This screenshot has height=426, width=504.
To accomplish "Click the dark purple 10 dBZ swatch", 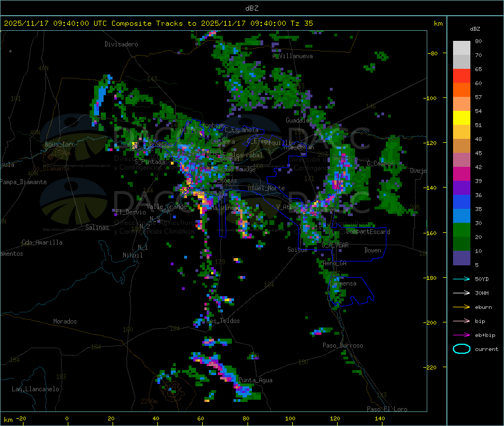I will pos(461,258).
